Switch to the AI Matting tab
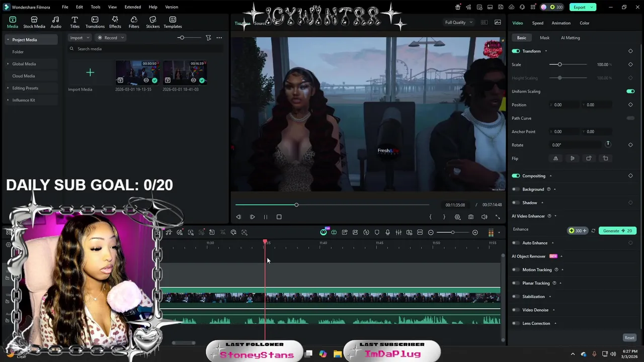 tap(571, 38)
